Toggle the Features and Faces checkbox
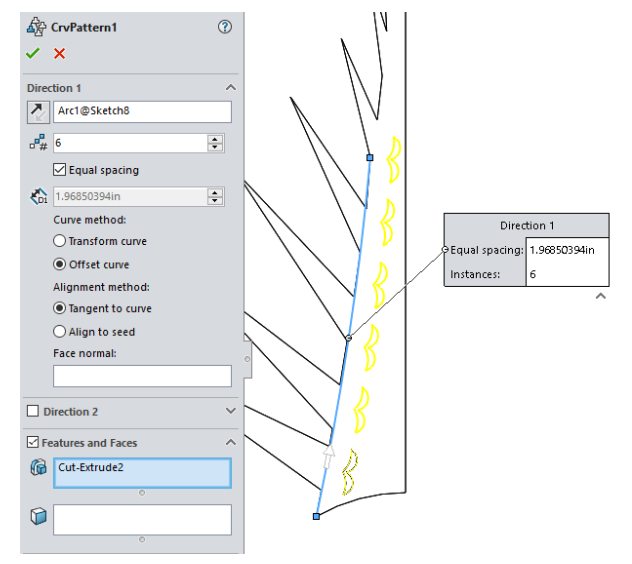The height and width of the screenshot is (564, 632). point(33,442)
